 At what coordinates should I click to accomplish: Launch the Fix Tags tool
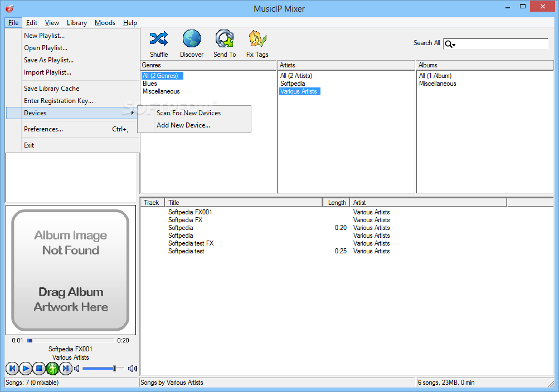pos(257,39)
